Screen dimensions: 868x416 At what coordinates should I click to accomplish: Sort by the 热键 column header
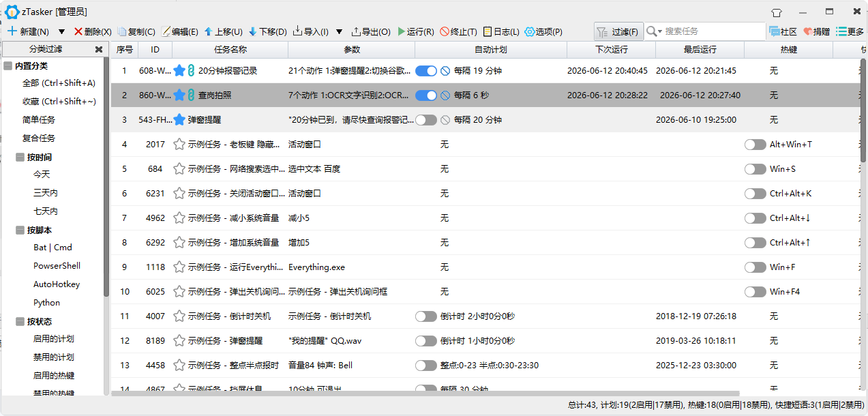point(789,50)
